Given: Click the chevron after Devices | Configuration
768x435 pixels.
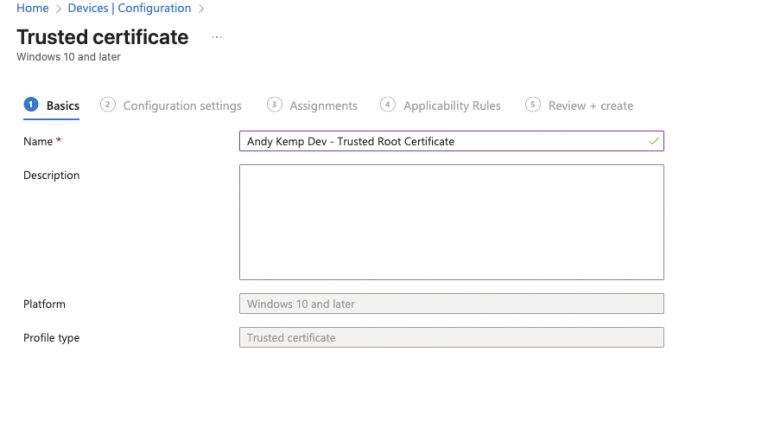Looking at the screenshot, I should (201, 9).
